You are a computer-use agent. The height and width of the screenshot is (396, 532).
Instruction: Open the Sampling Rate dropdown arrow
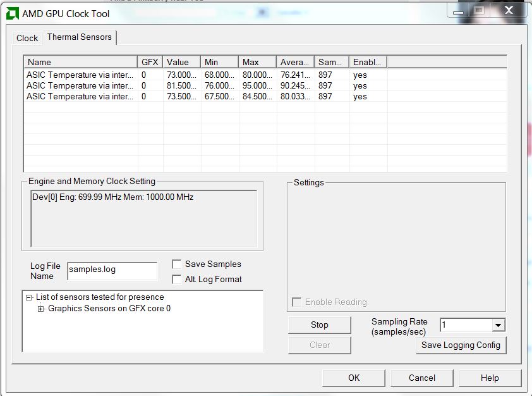[x=498, y=325]
